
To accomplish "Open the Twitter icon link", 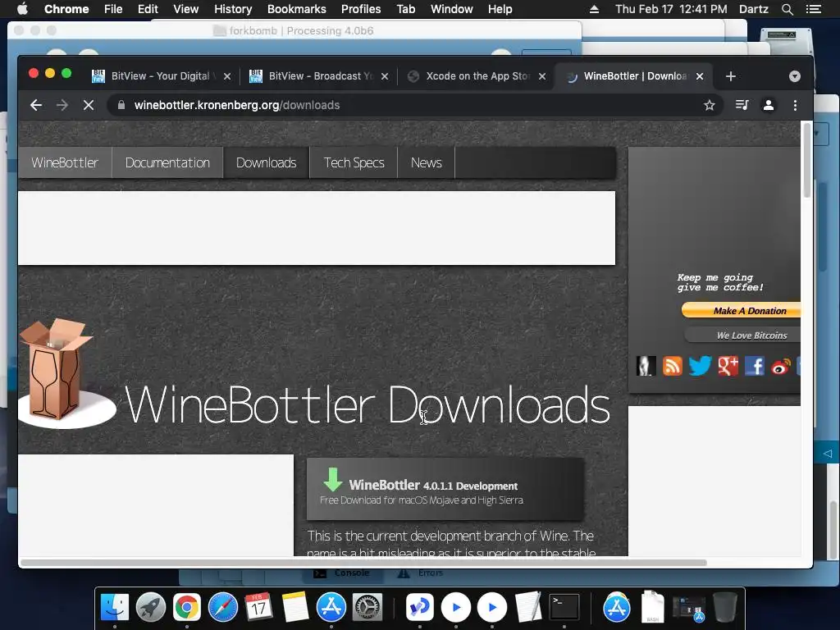I will [x=700, y=366].
